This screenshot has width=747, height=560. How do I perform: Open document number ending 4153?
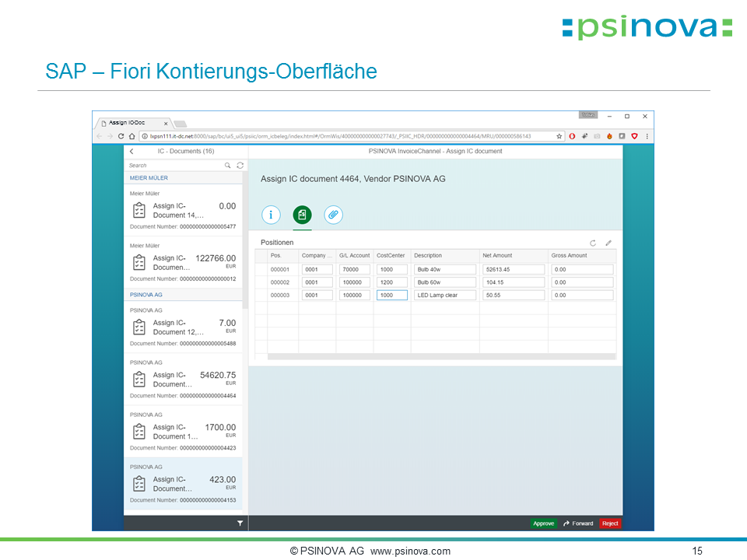pyautogui.click(x=184, y=485)
